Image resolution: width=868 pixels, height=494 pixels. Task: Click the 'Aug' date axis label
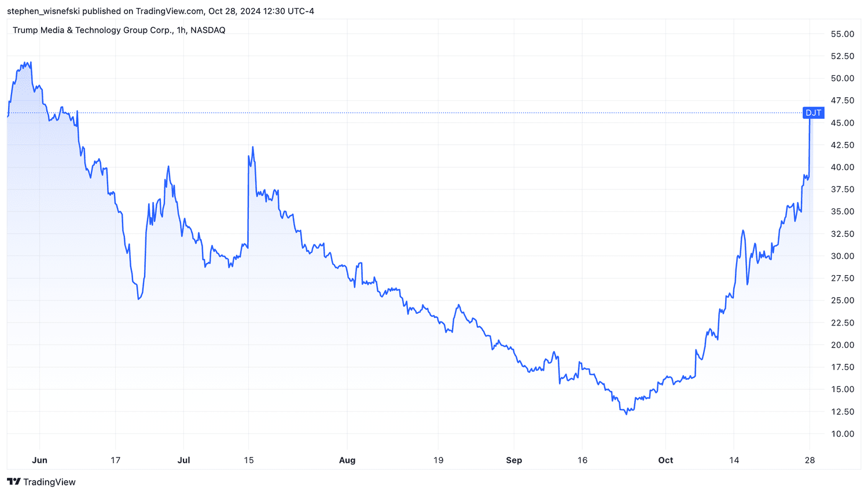pyautogui.click(x=347, y=460)
